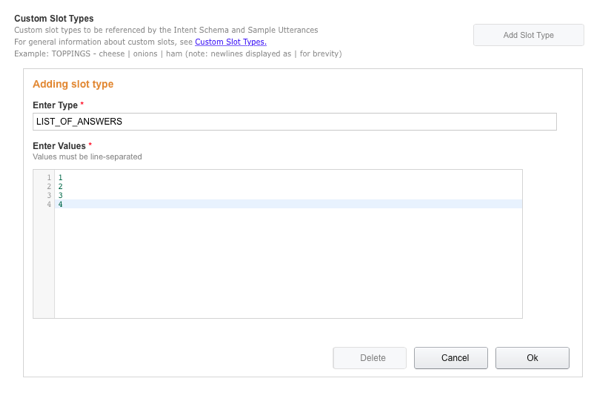
Task: Click the Adding slot type heading
Action: click(73, 84)
